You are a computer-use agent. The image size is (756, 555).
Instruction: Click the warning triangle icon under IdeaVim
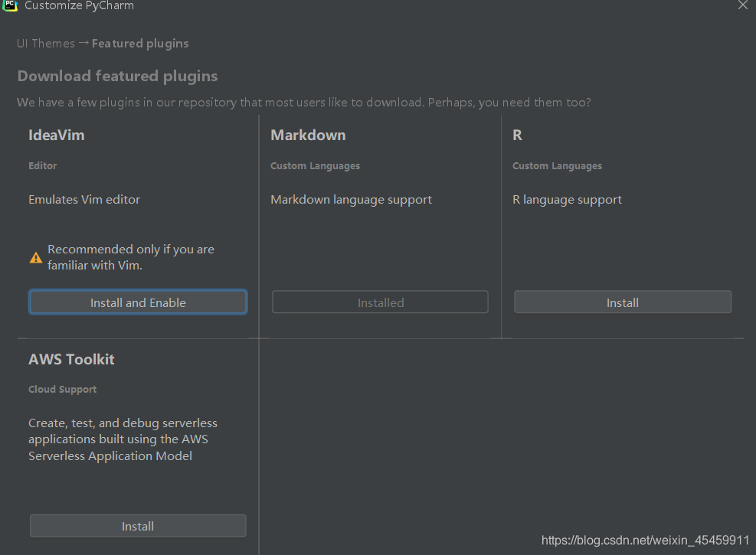click(x=36, y=258)
